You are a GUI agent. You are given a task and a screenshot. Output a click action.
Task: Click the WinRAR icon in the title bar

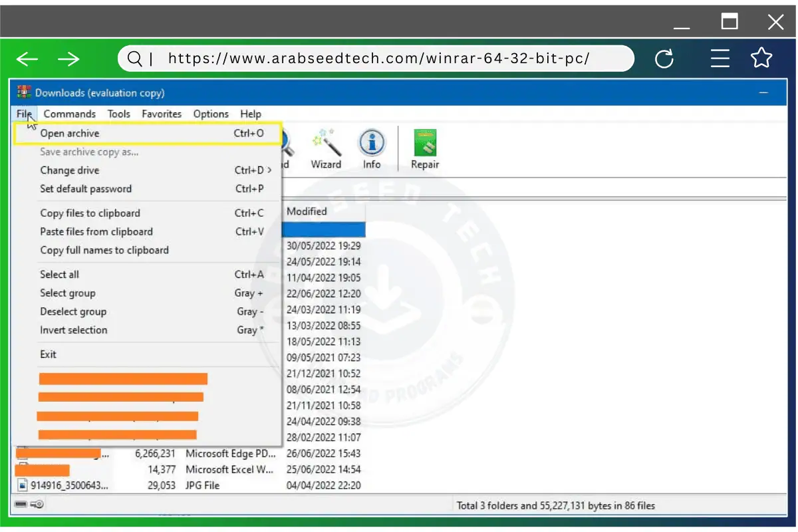[x=24, y=91]
